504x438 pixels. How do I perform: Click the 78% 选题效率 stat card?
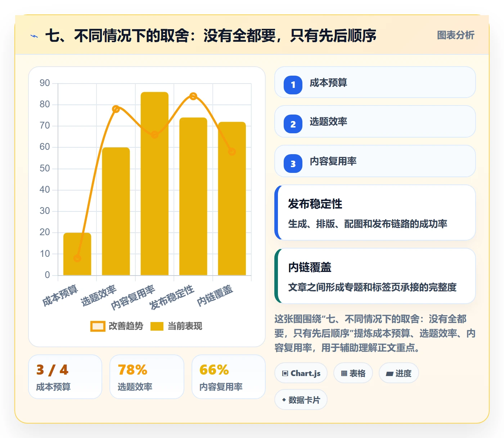147,377
